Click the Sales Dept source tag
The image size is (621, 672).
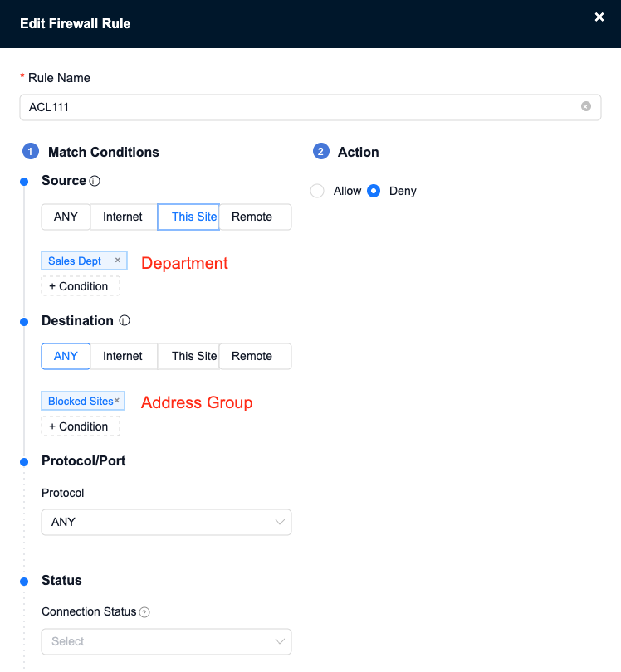pos(84,261)
